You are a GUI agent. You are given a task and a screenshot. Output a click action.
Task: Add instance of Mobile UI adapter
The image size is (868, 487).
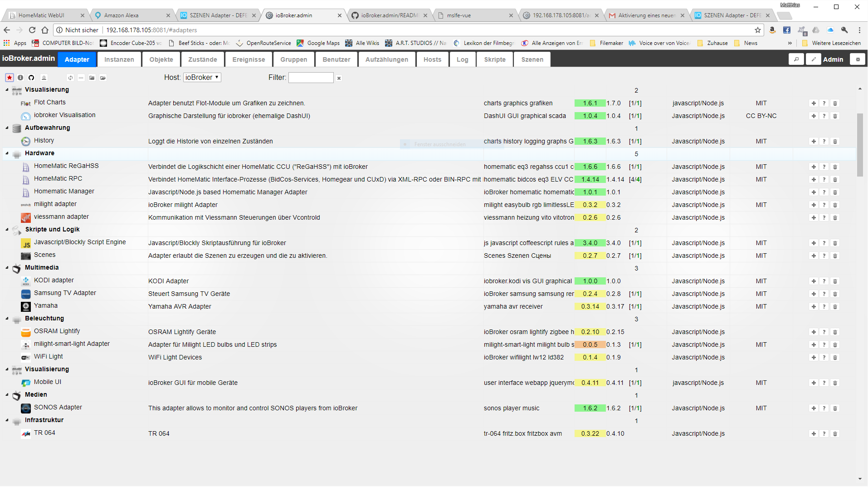pos(814,383)
